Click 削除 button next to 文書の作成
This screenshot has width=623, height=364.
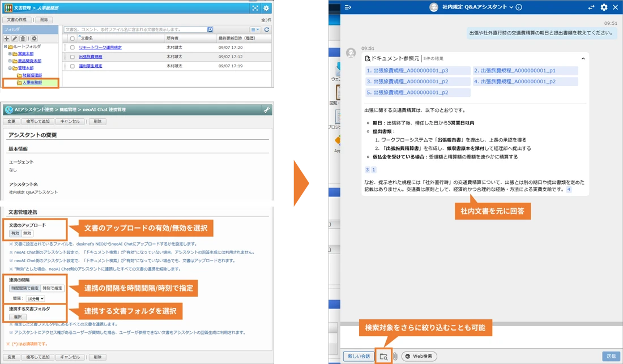click(44, 20)
